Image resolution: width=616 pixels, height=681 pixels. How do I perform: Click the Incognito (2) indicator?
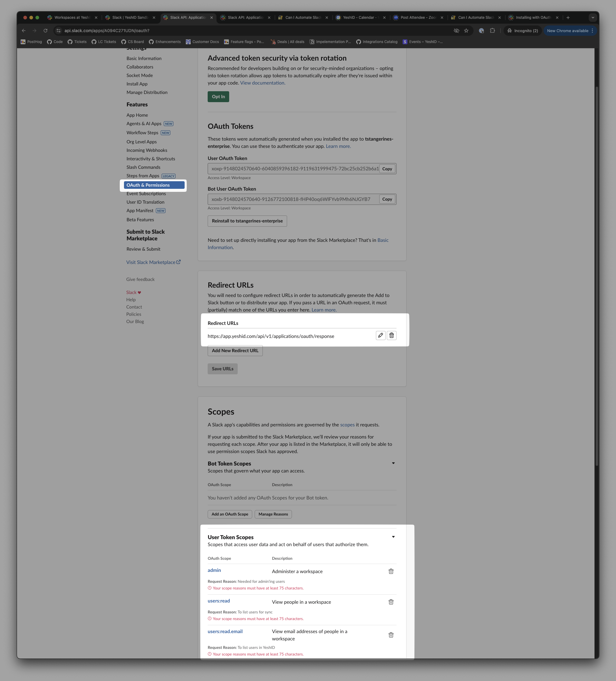click(x=523, y=31)
